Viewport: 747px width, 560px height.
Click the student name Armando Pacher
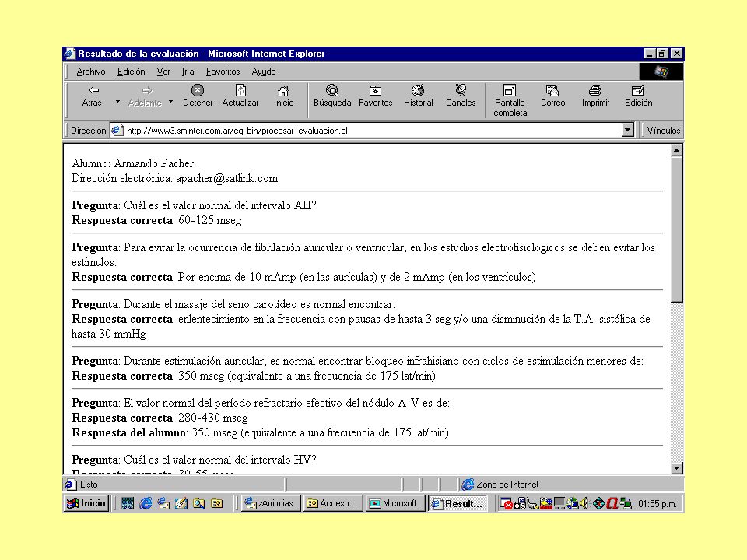(153, 164)
